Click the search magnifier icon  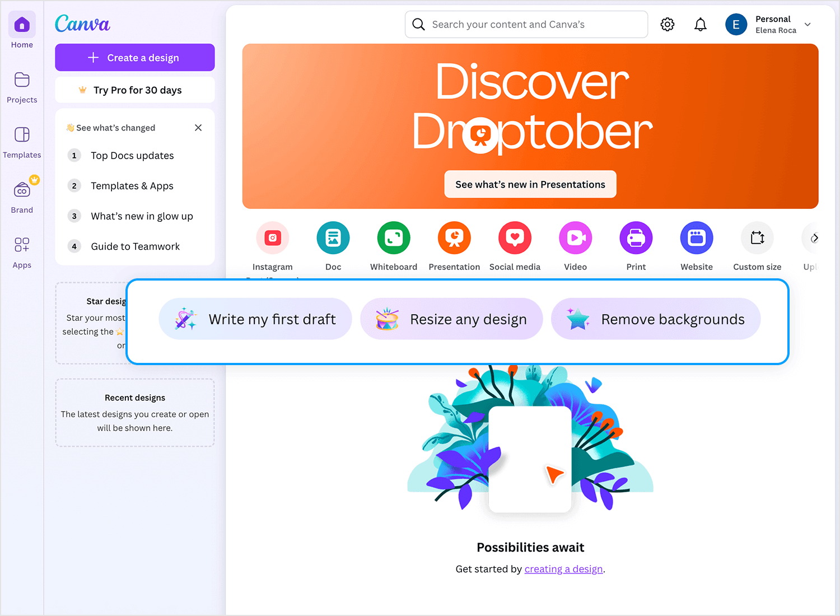click(x=418, y=25)
